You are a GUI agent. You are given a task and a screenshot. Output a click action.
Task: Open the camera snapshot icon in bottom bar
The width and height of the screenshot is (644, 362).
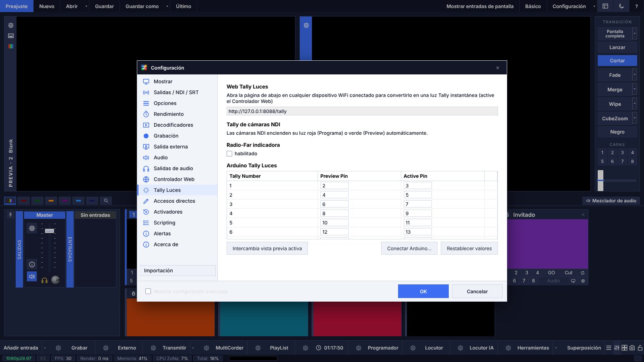632,348
